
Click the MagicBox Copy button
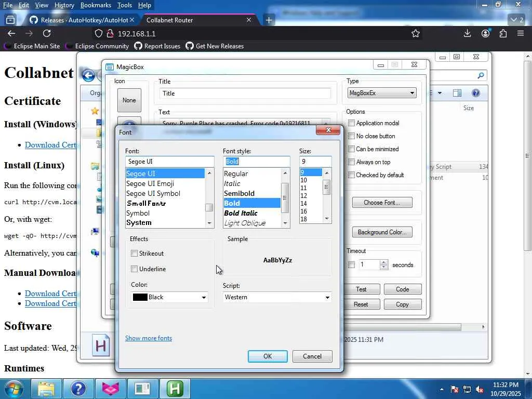tap(403, 304)
